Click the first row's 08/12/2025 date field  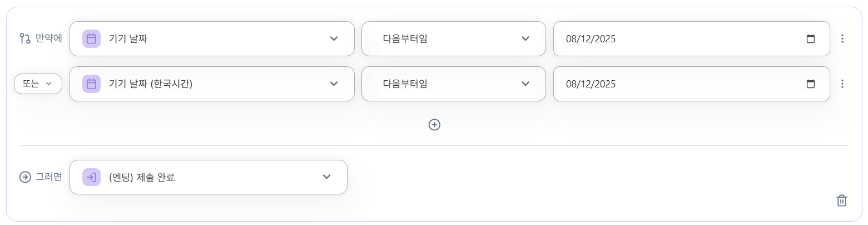pos(667,39)
